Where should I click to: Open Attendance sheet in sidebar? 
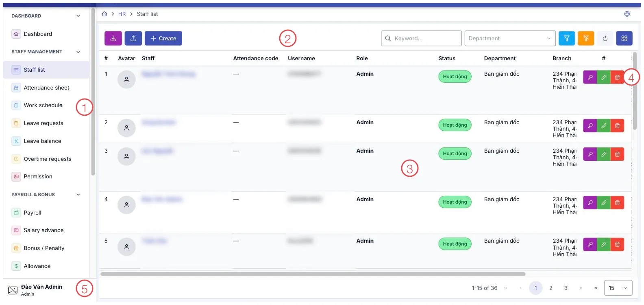click(x=46, y=88)
